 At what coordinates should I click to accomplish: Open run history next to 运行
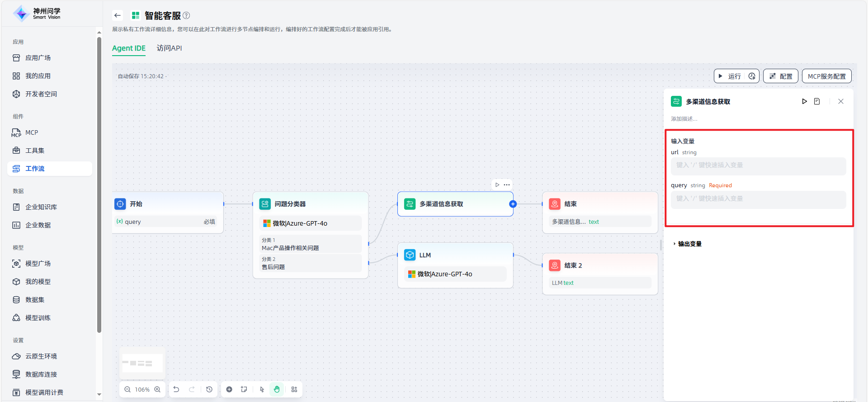pyautogui.click(x=752, y=76)
